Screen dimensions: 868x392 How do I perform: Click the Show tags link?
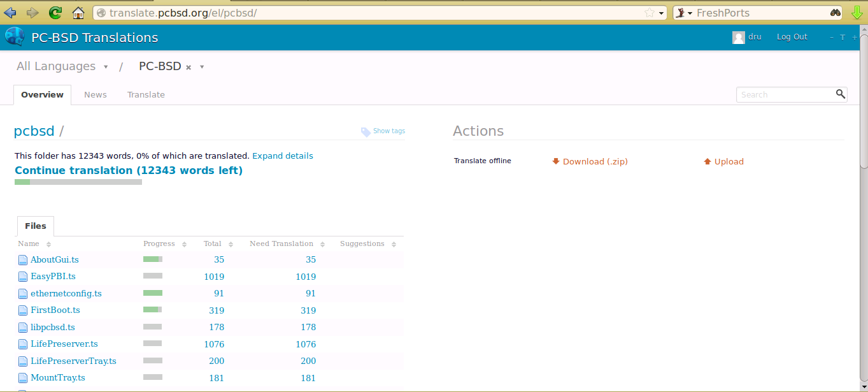[388, 131]
